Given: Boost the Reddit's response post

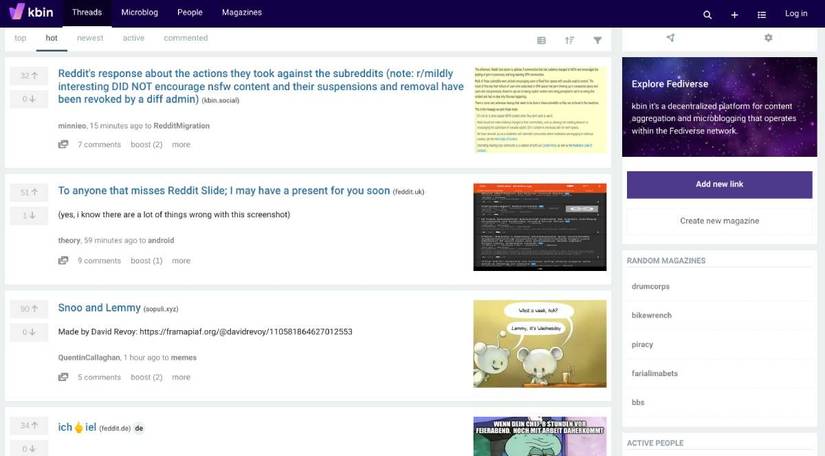Looking at the screenshot, I should coord(146,144).
